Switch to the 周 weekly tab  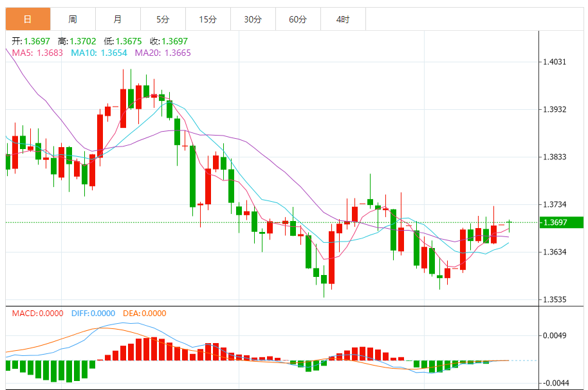[73, 19]
